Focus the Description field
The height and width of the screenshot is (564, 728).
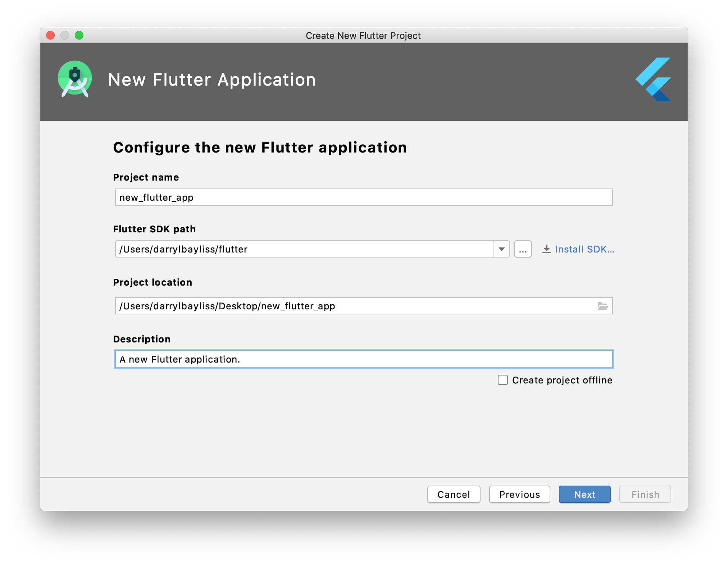(x=364, y=359)
